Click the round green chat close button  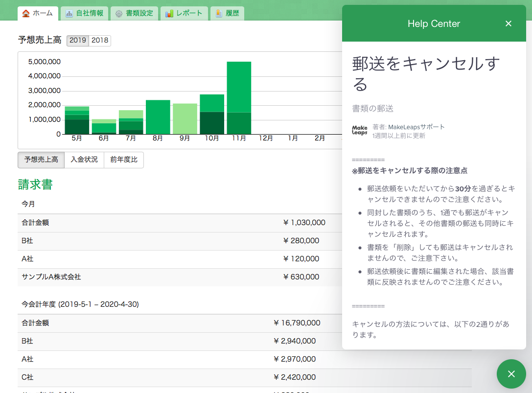tap(511, 374)
